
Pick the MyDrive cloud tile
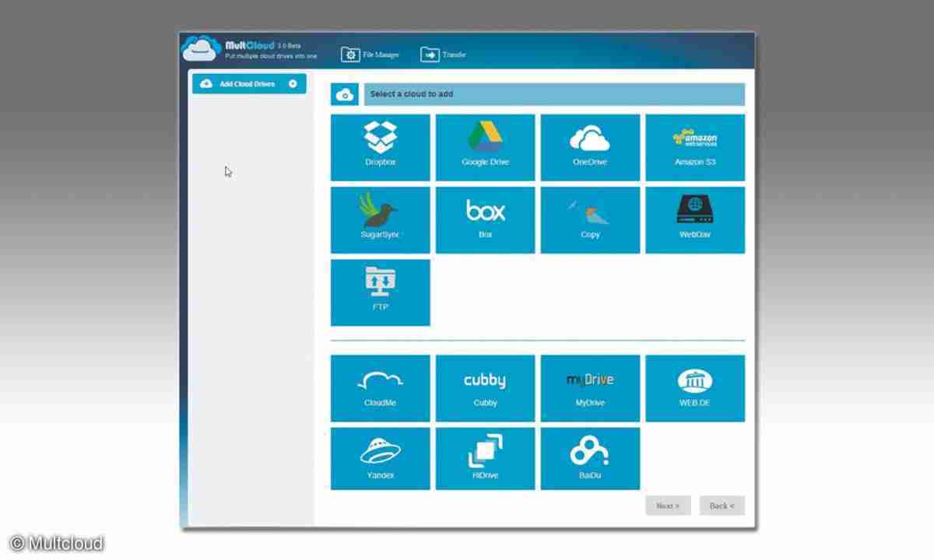590,388
